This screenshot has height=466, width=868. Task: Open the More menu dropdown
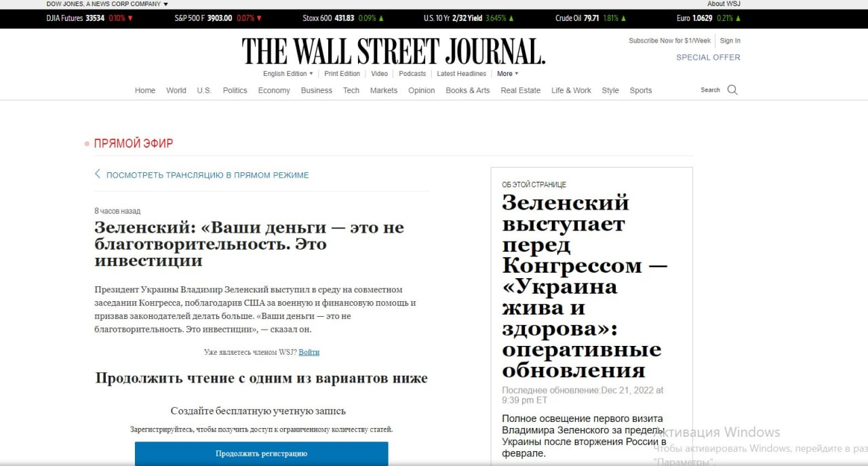(x=507, y=73)
